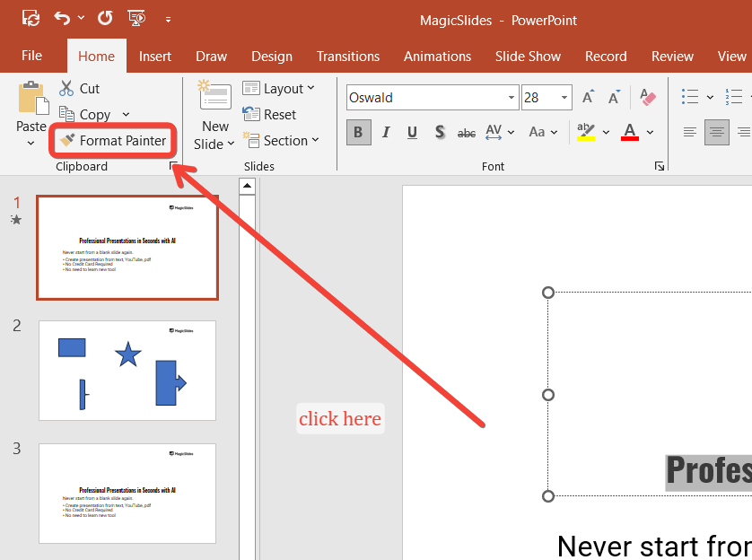Open the Insert ribbon tab
This screenshot has height=560, width=752.
154,56
